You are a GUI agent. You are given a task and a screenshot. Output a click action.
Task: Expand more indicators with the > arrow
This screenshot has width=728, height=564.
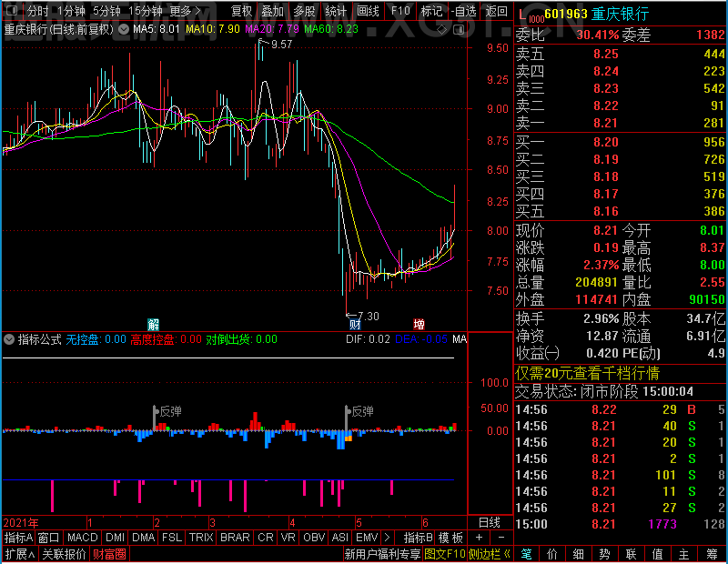point(387,538)
